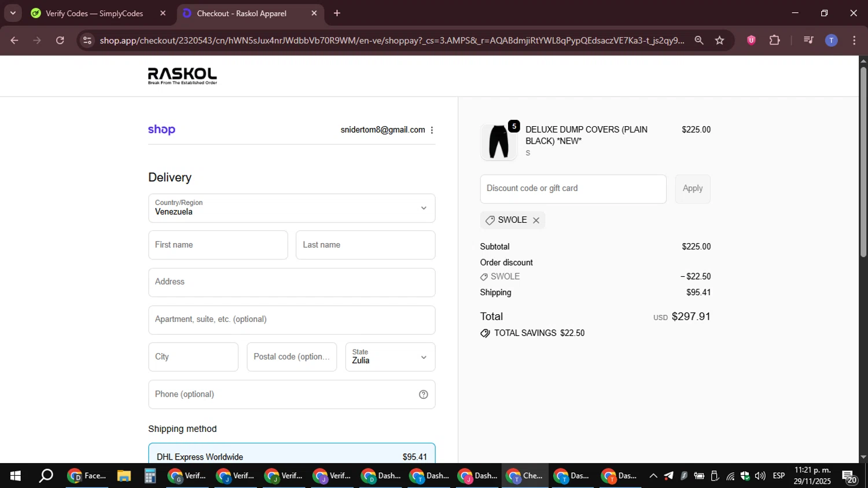
Task: Click the Total amount $297.91
Action: tap(691, 317)
